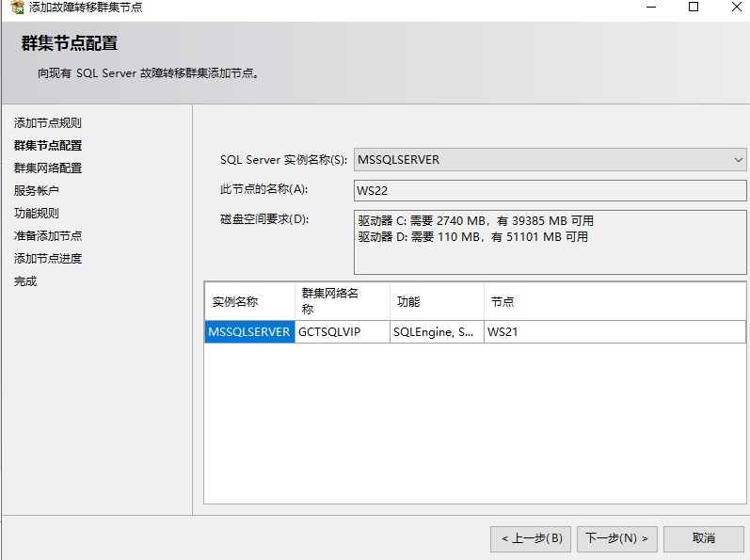
Task: Click 准备添加节点 in the sidebar
Action: tap(48, 236)
